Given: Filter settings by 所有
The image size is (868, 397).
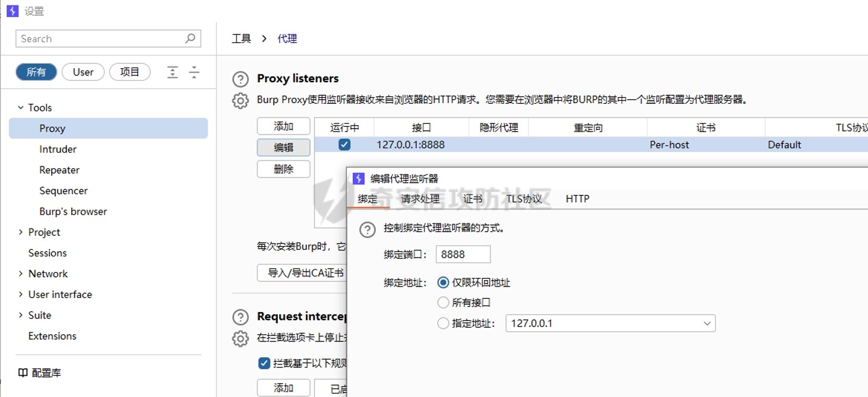Looking at the screenshot, I should click(36, 72).
